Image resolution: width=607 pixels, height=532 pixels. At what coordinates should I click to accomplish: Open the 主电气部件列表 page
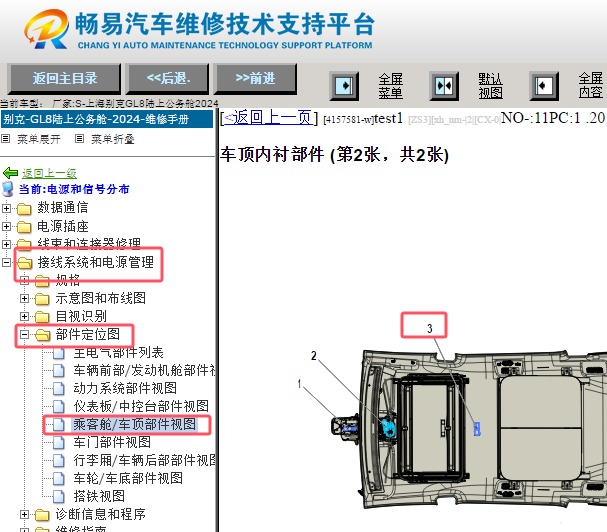coord(118,353)
